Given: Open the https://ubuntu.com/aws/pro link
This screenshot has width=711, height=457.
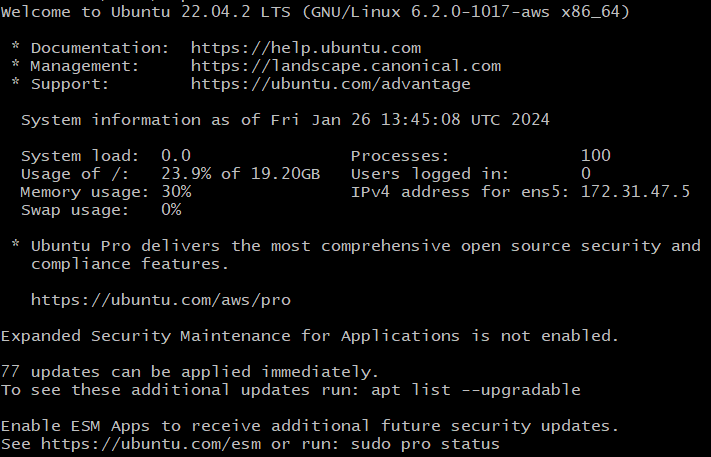Looking at the screenshot, I should (160, 299).
